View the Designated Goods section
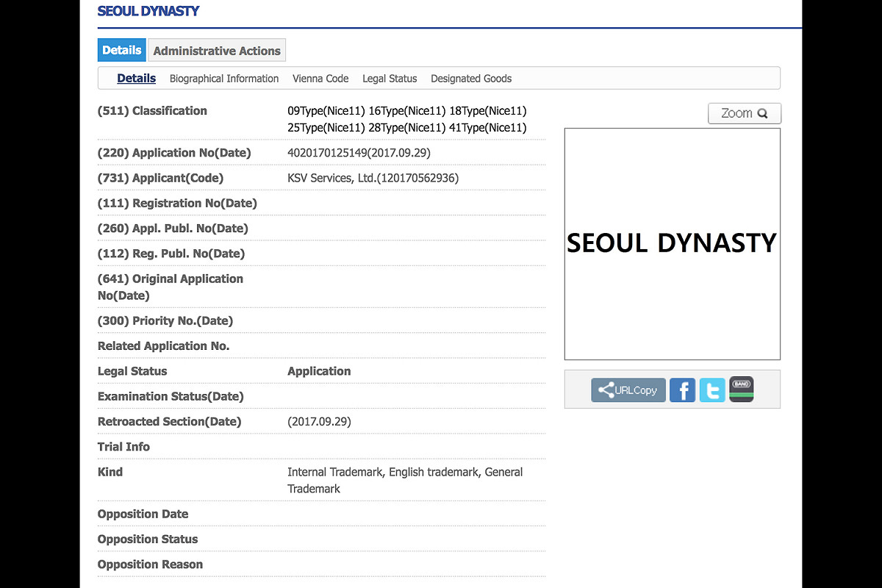The image size is (882, 588). (471, 79)
